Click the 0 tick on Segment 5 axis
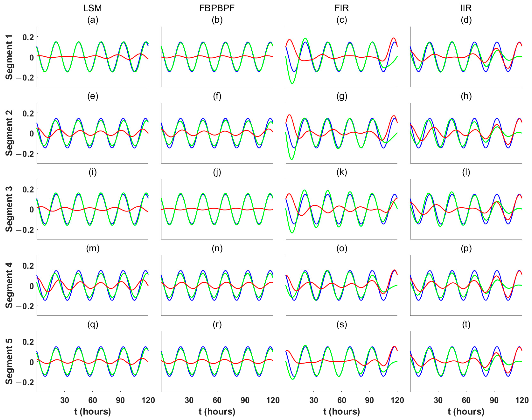This screenshot has height=420, width=532. click(31, 362)
